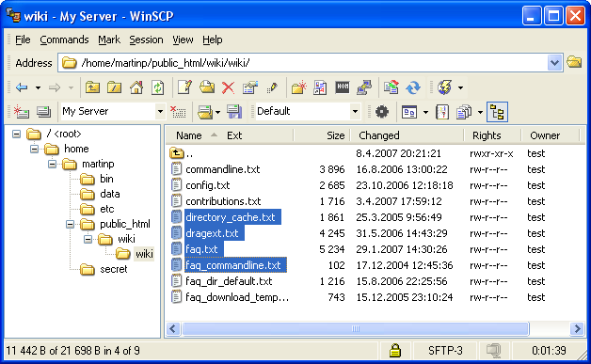This screenshot has height=364, width=591.
Task: Open the Session menu
Action: point(146,40)
